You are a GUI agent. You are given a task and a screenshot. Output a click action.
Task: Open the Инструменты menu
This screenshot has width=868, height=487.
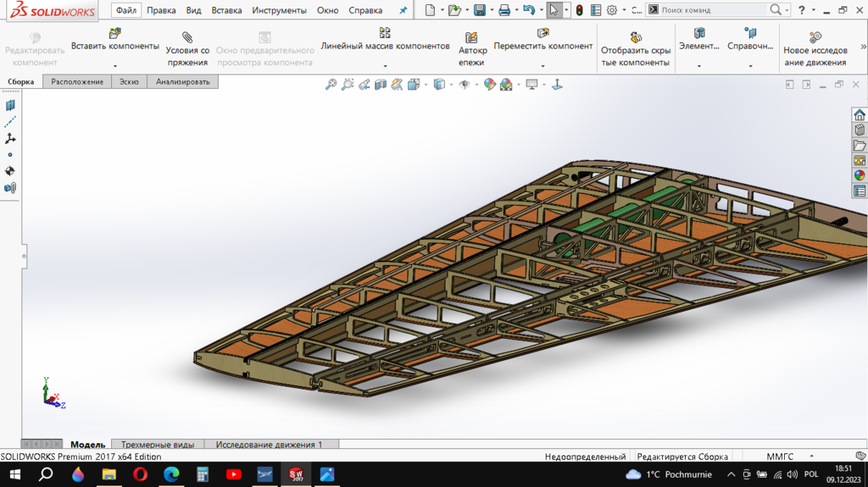click(x=279, y=11)
